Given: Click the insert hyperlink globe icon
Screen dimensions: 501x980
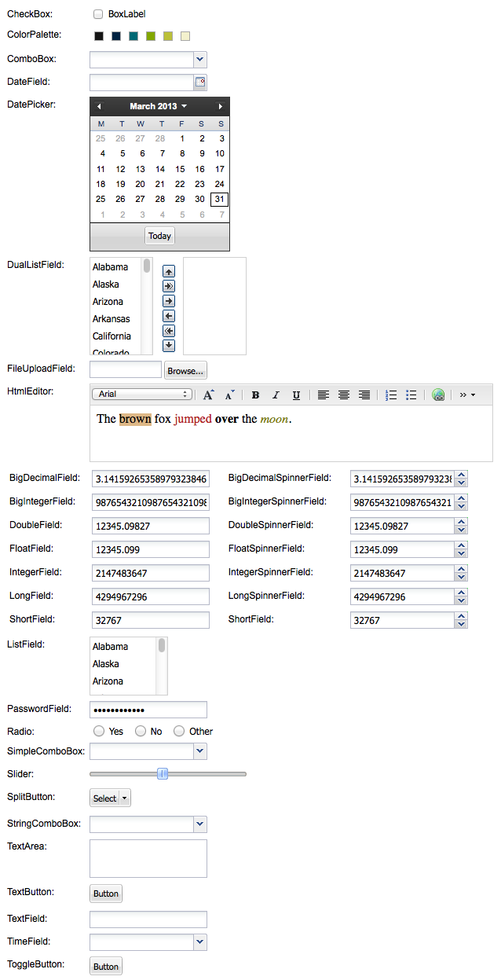Looking at the screenshot, I should (438, 395).
